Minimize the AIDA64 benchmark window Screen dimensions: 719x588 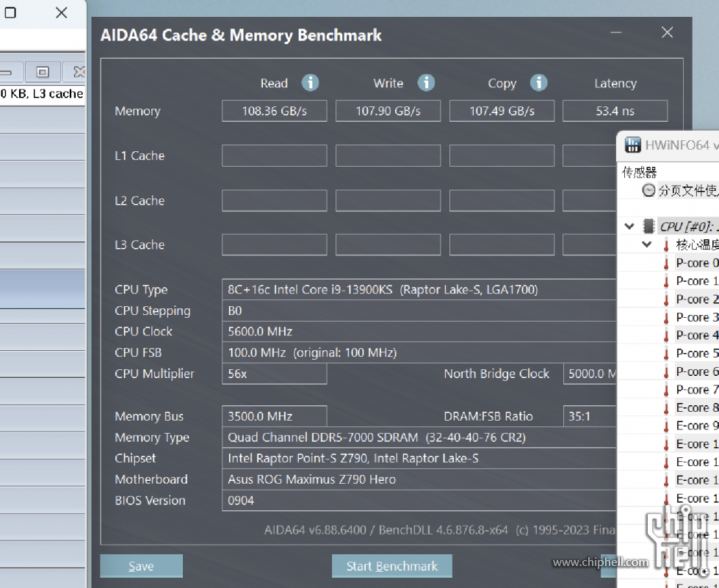pyautogui.click(x=616, y=32)
